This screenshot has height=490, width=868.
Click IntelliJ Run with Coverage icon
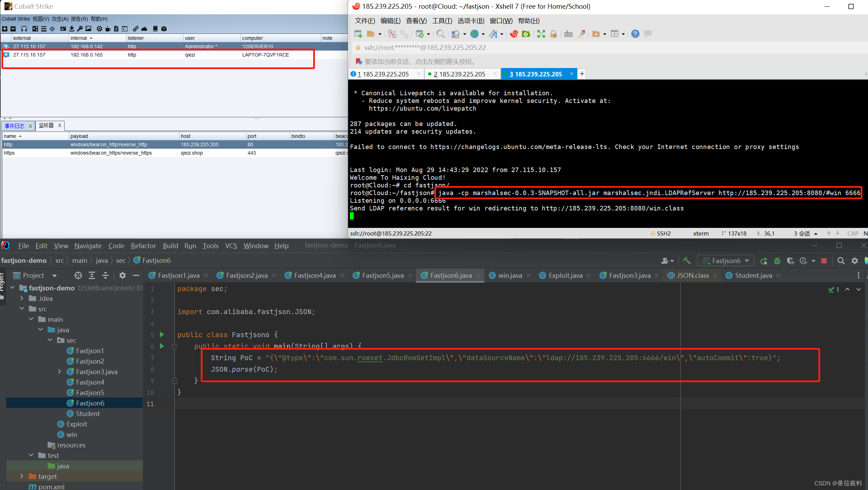[x=790, y=261]
